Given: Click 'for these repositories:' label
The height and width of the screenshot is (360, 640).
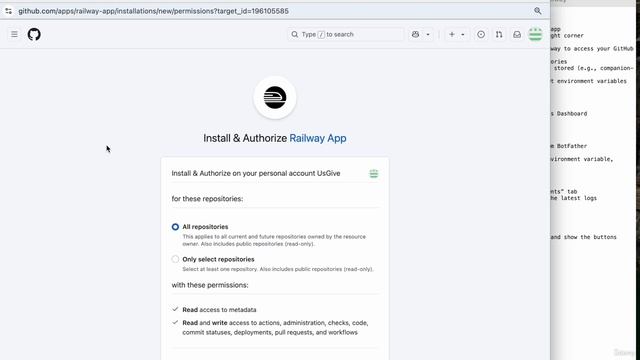Looking at the screenshot, I should (207, 199).
